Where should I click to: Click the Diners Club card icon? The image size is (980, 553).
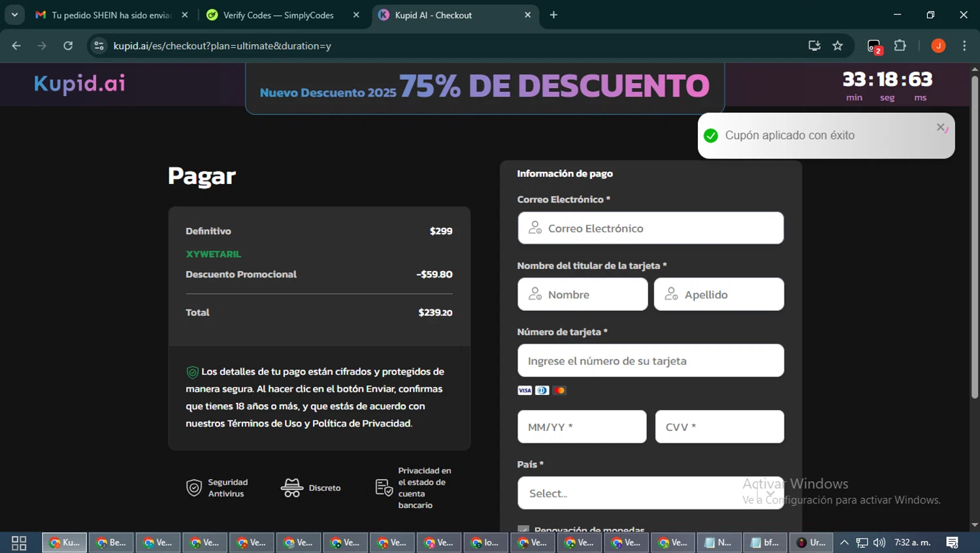[x=542, y=390]
